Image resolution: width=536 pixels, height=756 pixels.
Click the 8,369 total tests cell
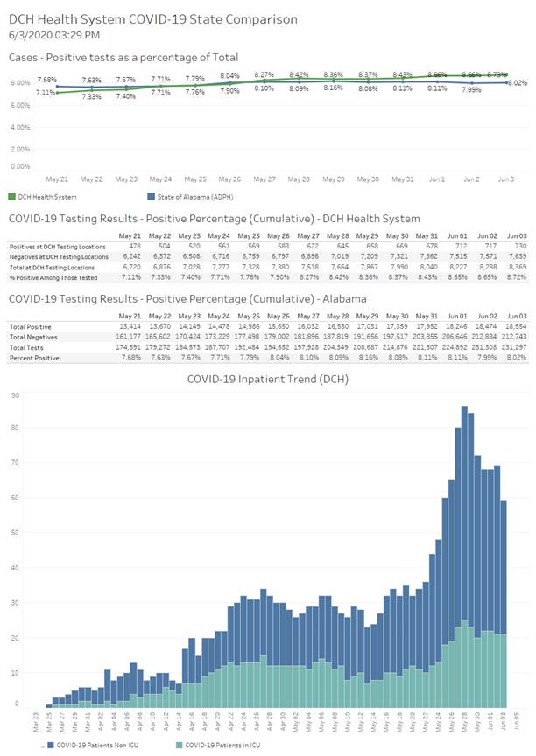[518, 267]
